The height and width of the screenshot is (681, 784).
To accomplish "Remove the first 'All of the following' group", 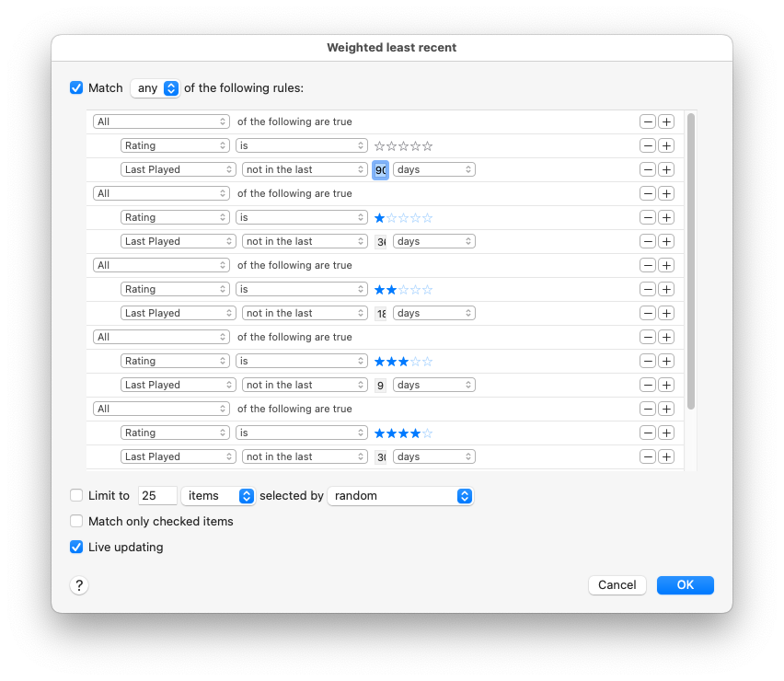I will 648,121.
